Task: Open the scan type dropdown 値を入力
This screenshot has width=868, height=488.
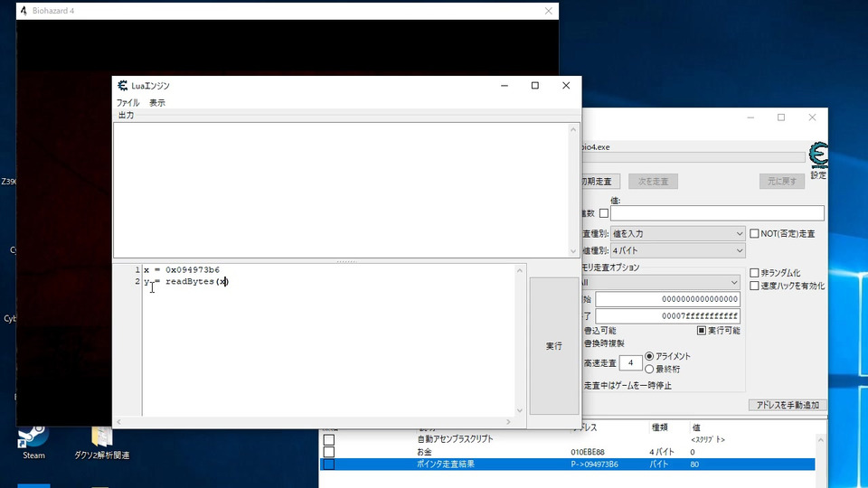Action: (677, 233)
